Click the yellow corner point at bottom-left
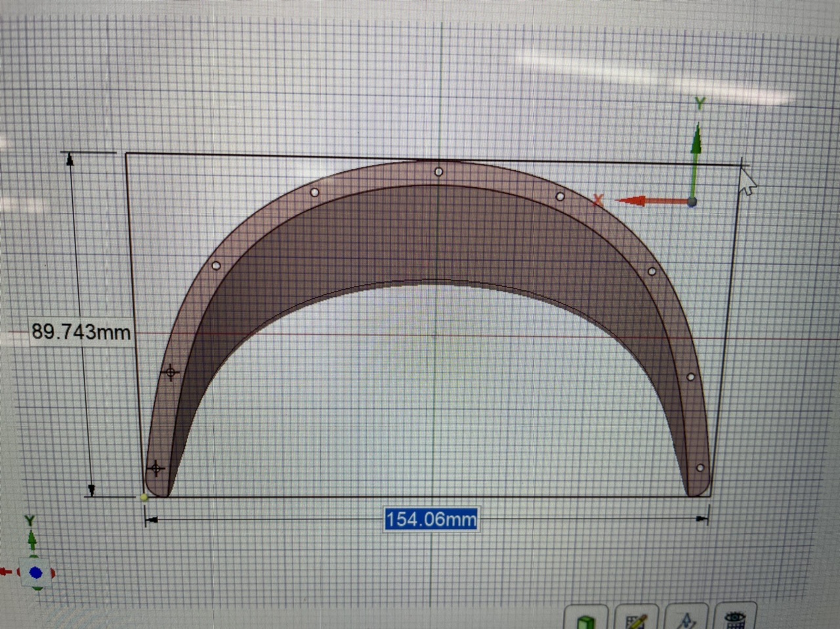 (144, 498)
